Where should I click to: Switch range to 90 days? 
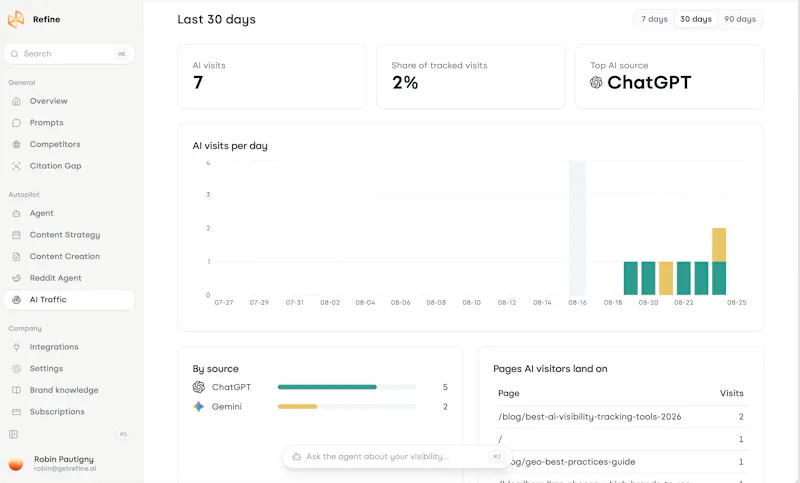click(740, 19)
